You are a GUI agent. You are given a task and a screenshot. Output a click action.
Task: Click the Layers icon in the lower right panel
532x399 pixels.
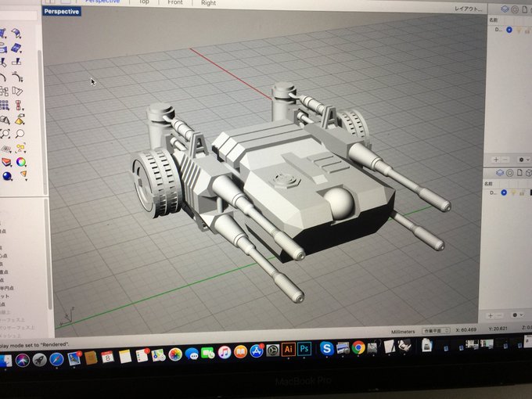pyautogui.click(x=500, y=173)
